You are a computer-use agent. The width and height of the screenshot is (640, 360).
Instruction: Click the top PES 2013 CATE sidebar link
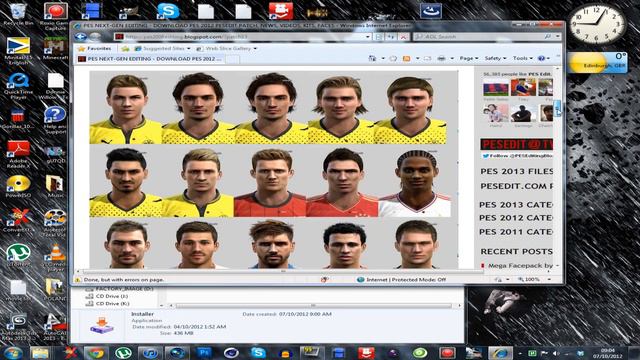point(516,204)
